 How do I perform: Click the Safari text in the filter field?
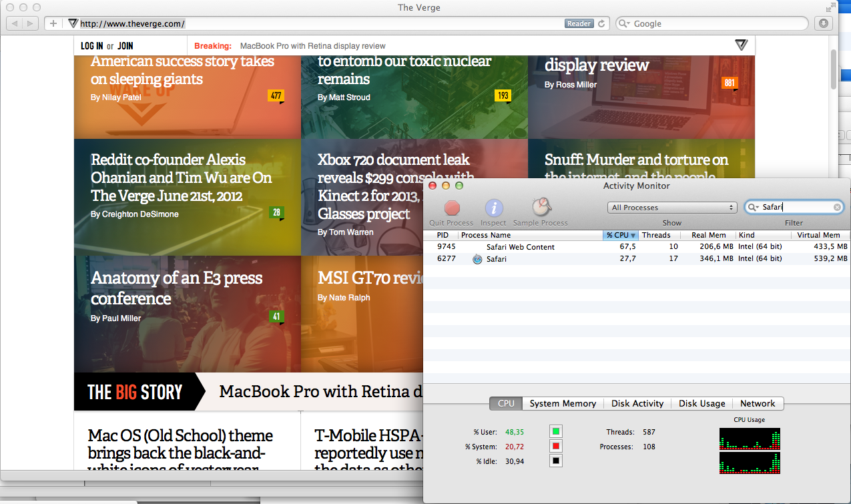pyautogui.click(x=772, y=208)
